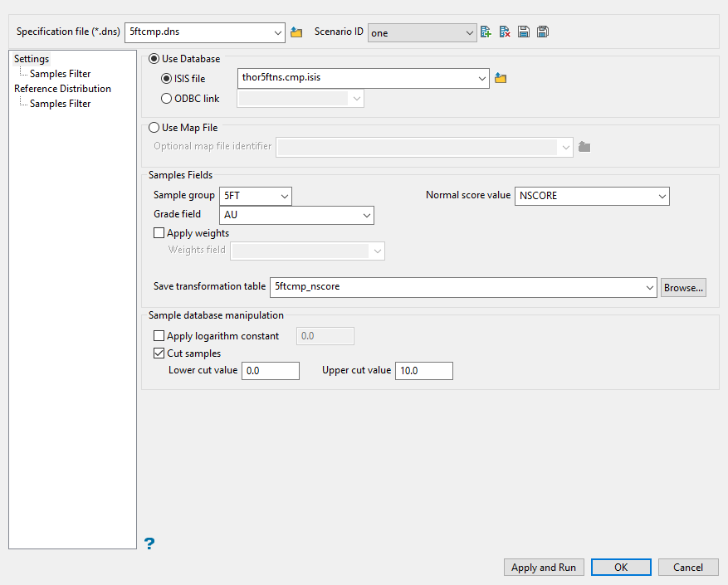Expand the Grade field dropdown
Image resolution: width=728 pixels, height=585 pixels.
click(366, 215)
